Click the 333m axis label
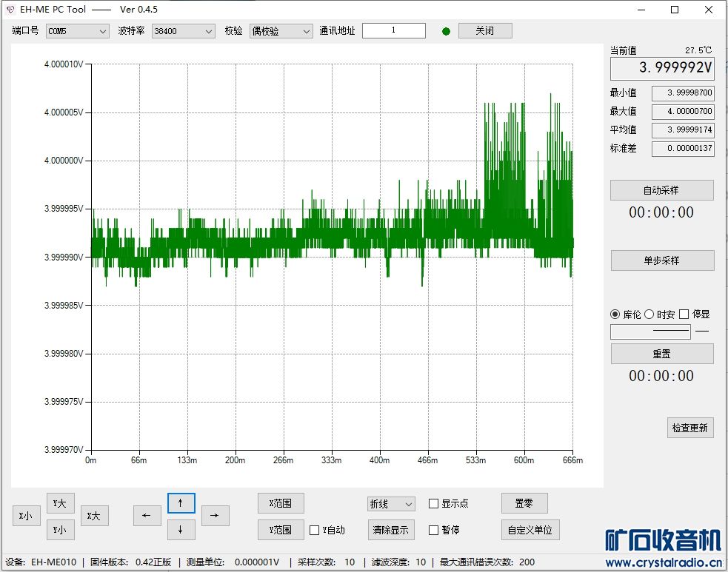This screenshot has width=728, height=572. pos(332,460)
